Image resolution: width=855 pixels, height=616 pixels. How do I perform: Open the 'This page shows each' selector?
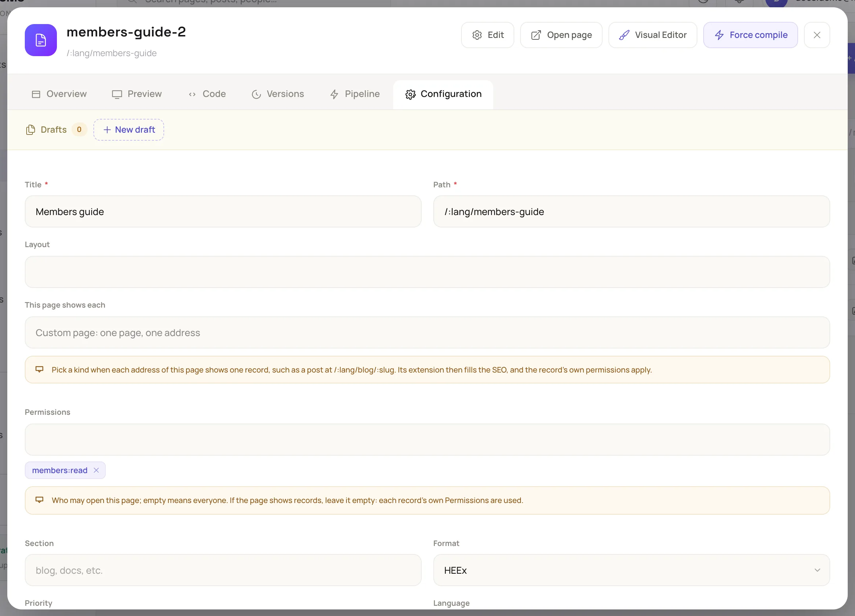click(x=427, y=332)
